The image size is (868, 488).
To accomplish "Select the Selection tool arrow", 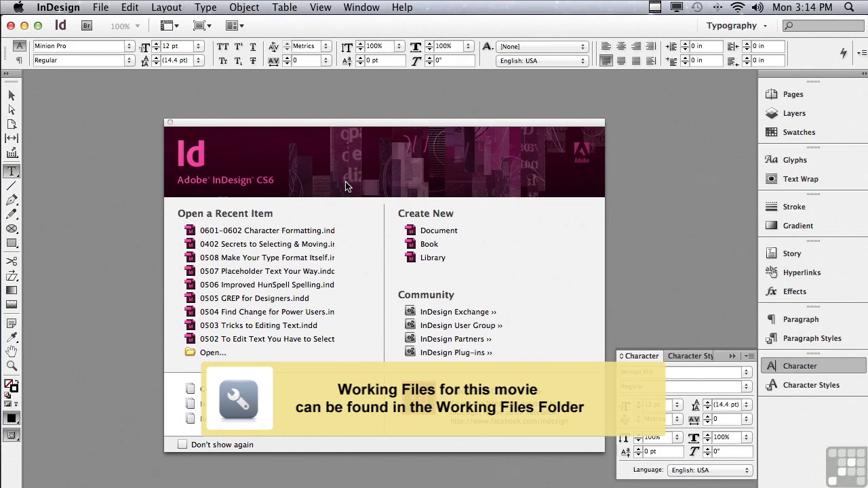I will point(12,96).
